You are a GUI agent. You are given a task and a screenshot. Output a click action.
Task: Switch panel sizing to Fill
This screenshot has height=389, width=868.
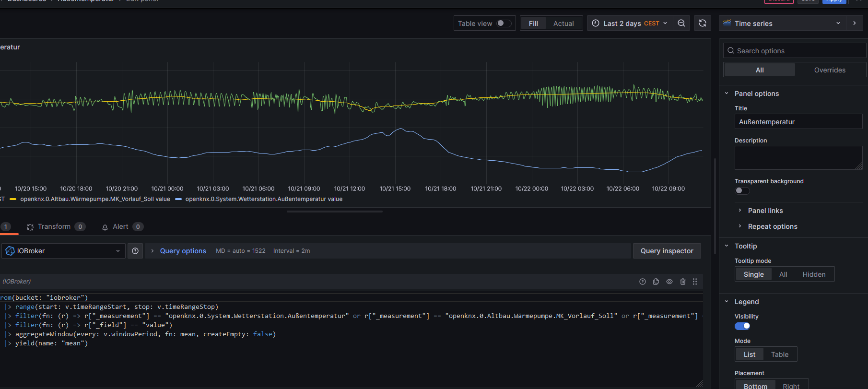pos(533,23)
